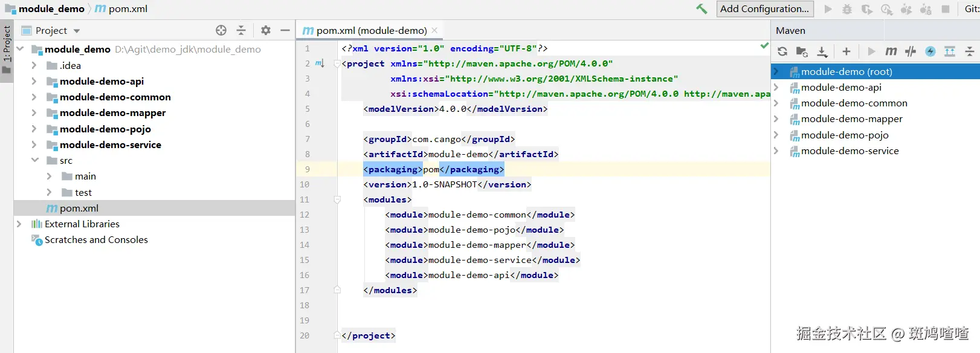Expand module-demo-mapper in Project tree
This screenshot has width=980, height=353.
click(34, 112)
